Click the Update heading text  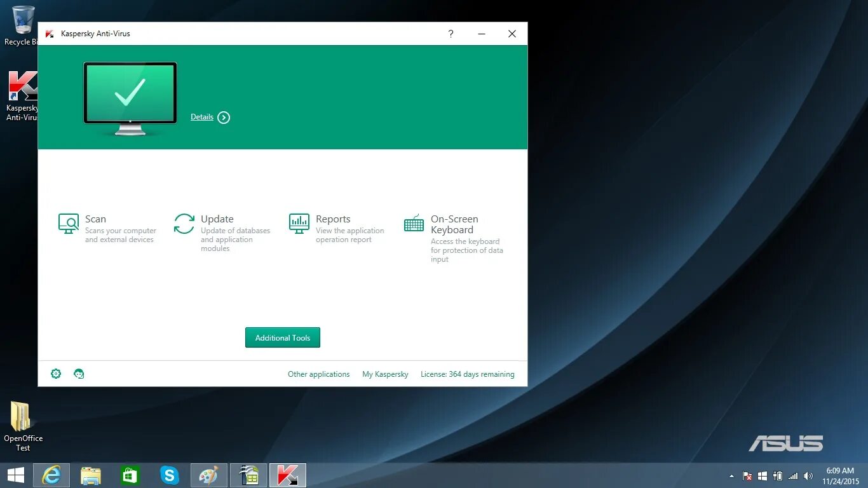pyautogui.click(x=217, y=219)
